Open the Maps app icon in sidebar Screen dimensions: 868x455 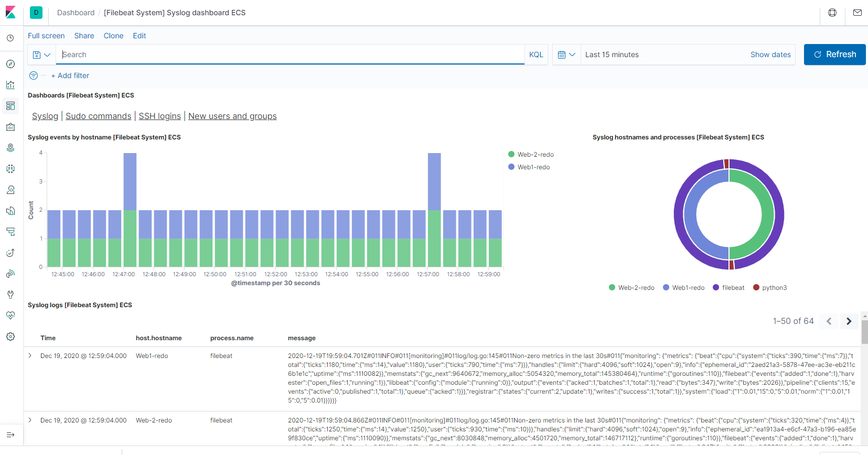[x=10, y=148]
